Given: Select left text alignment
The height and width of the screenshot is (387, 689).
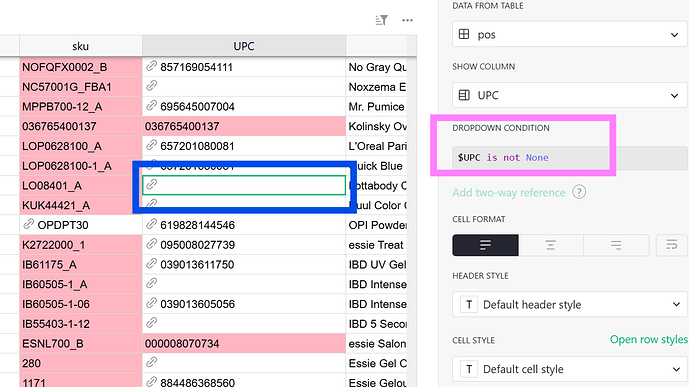Looking at the screenshot, I should 485,245.
